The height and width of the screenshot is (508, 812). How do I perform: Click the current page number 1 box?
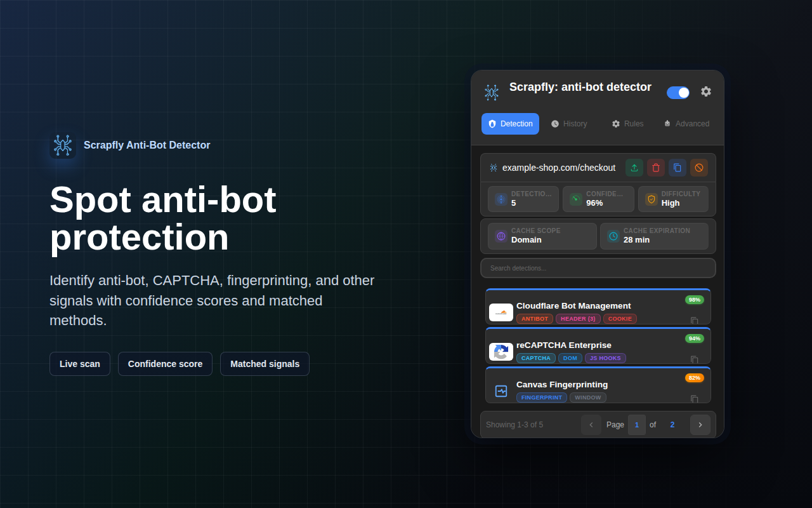tap(637, 425)
